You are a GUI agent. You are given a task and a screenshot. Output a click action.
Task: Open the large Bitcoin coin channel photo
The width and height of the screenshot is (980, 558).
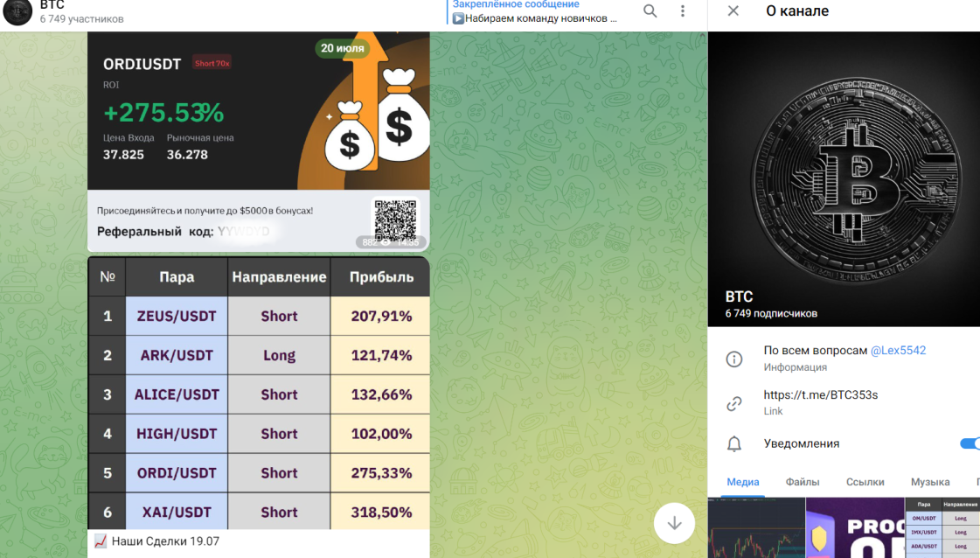844,179
